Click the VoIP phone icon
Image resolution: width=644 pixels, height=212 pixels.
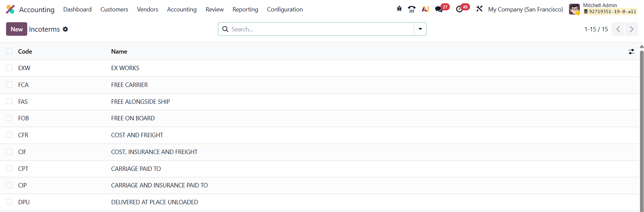412,9
